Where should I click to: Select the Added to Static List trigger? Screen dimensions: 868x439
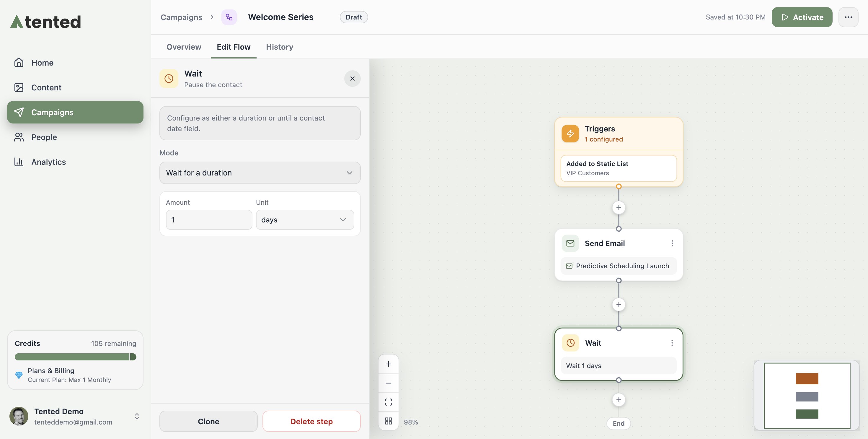[619, 168]
